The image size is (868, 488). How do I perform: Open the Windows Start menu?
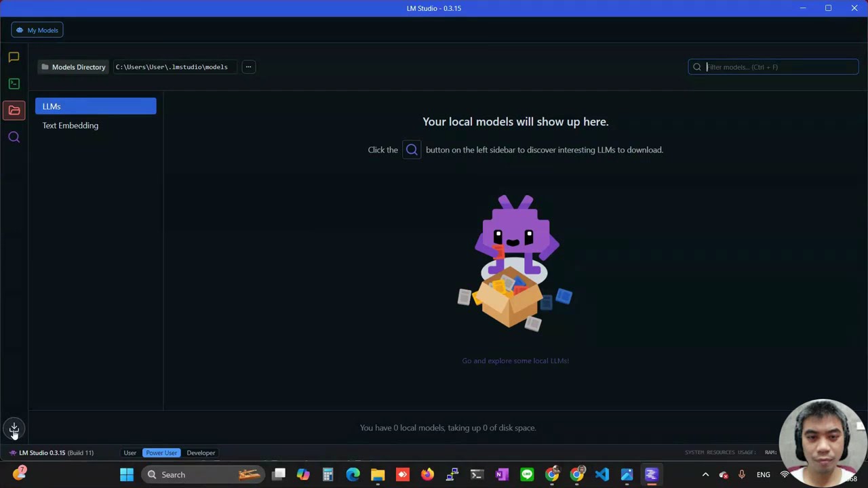pyautogui.click(x=127, y=474)
